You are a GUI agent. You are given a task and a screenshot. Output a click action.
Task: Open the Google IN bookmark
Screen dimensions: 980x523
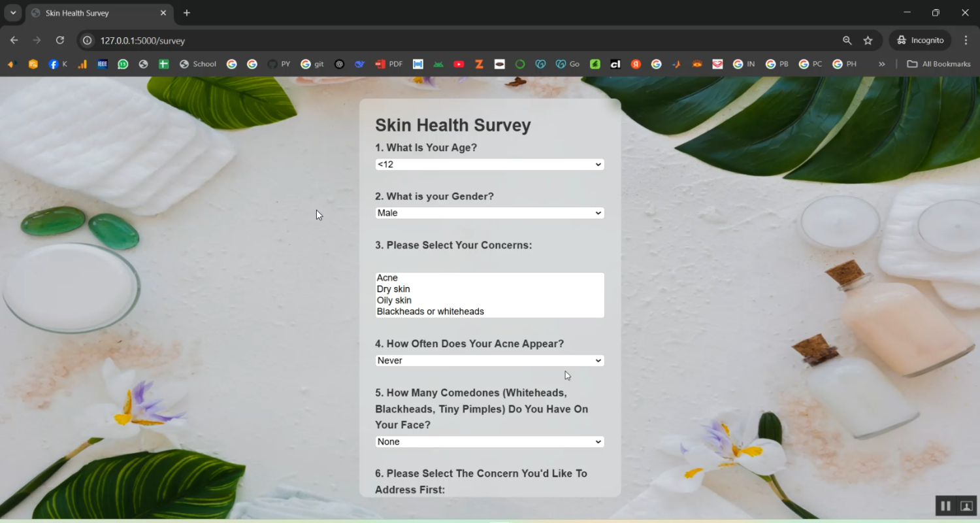[x=744, y=64]
